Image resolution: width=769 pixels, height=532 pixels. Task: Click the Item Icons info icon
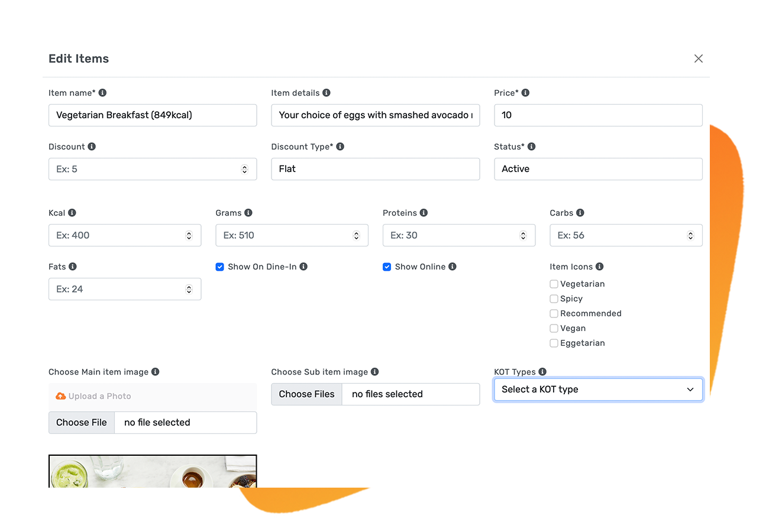599,267
